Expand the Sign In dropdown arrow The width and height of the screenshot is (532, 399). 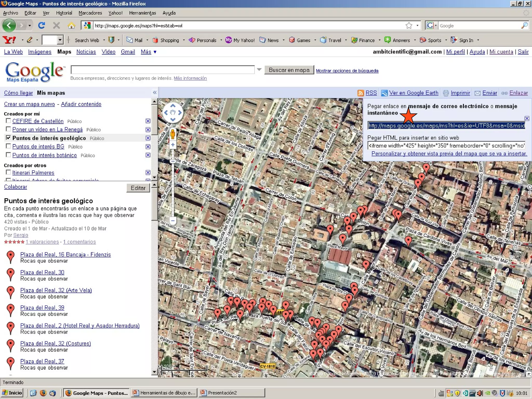pos(478,40)
